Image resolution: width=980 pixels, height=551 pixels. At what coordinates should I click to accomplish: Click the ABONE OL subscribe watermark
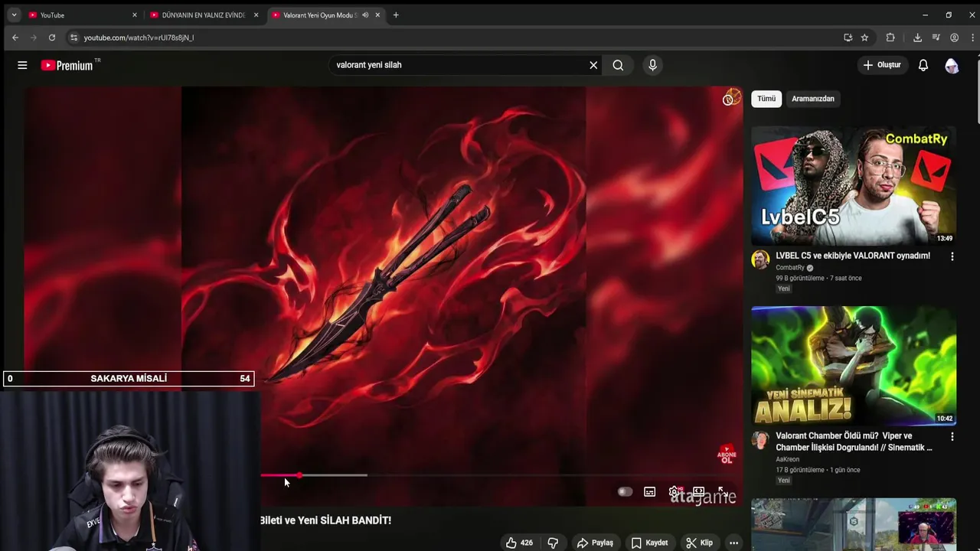727,455
